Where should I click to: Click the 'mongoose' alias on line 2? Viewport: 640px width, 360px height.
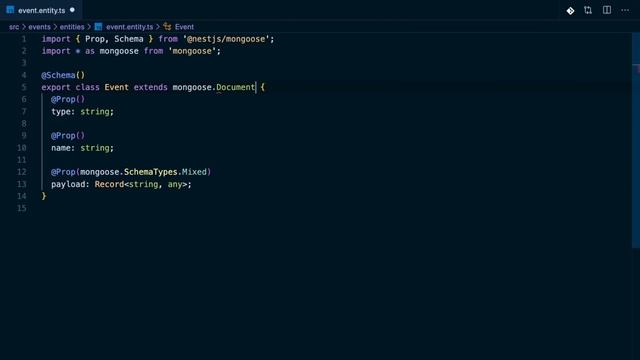(119, 51)
